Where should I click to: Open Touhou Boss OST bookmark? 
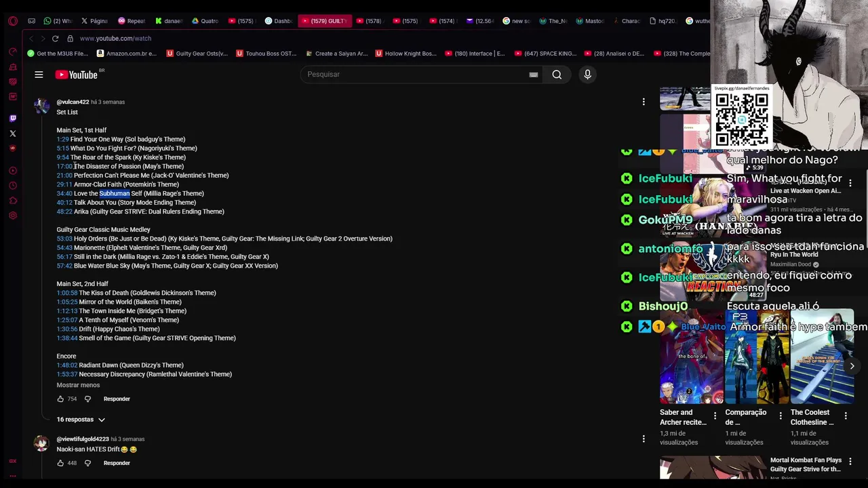[x=267, y=54]
